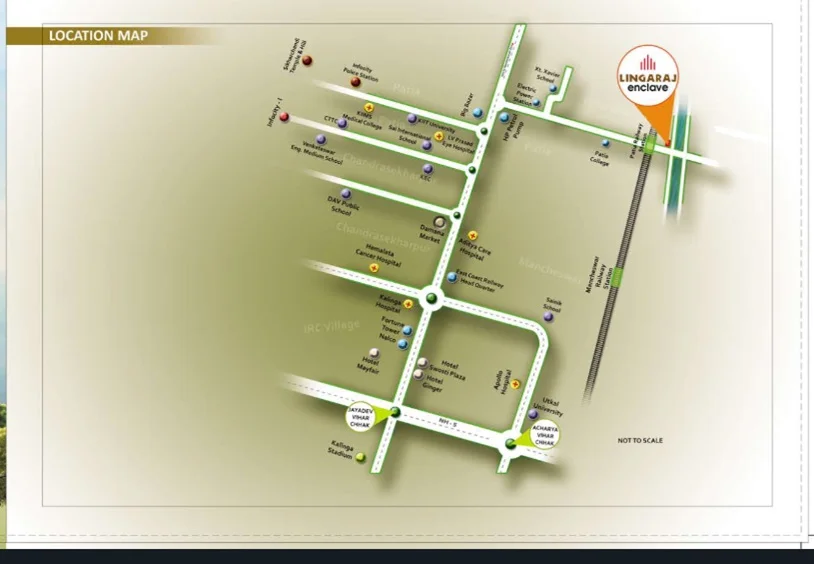Click the HP Petrol Pump marker
This screenshot has height=564, width=814.
[x=505, y=117]
